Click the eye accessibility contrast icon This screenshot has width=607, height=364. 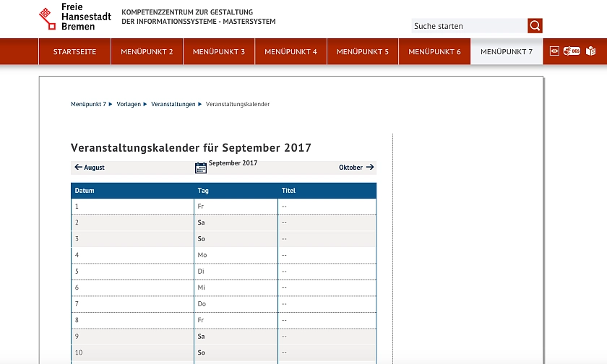coord(554,51)
